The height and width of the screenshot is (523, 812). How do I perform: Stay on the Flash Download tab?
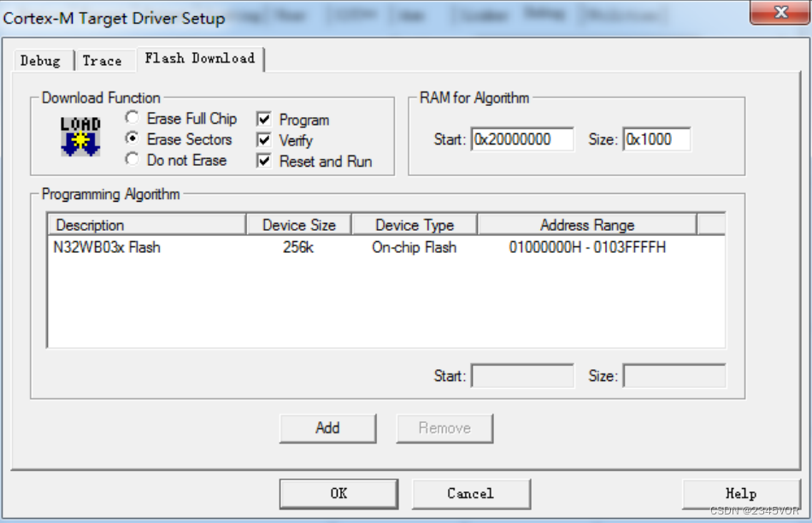(201, 59)
